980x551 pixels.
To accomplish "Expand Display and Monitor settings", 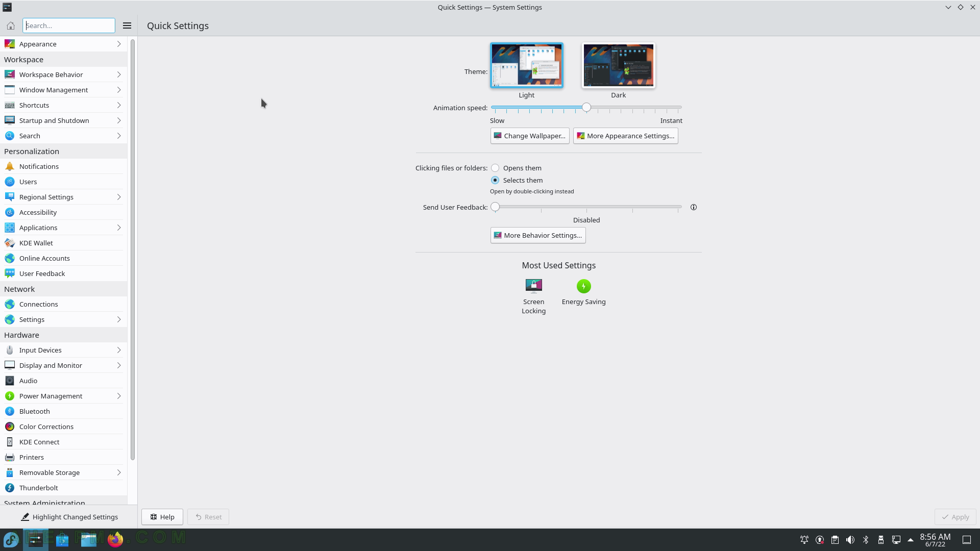I will pyautogui.click(x=64, y=365).
